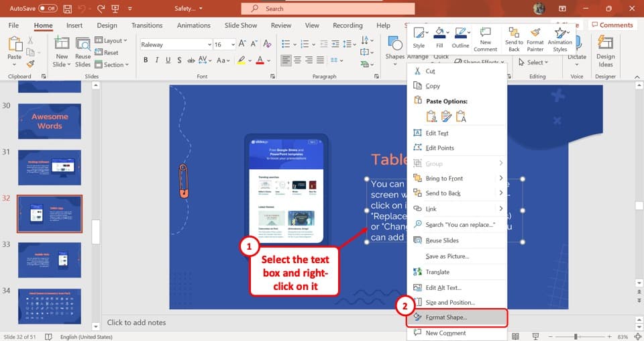This screenshot has height=341, width=644.
Task: Click Decrease Font Size icon
Action: point(254,43)
